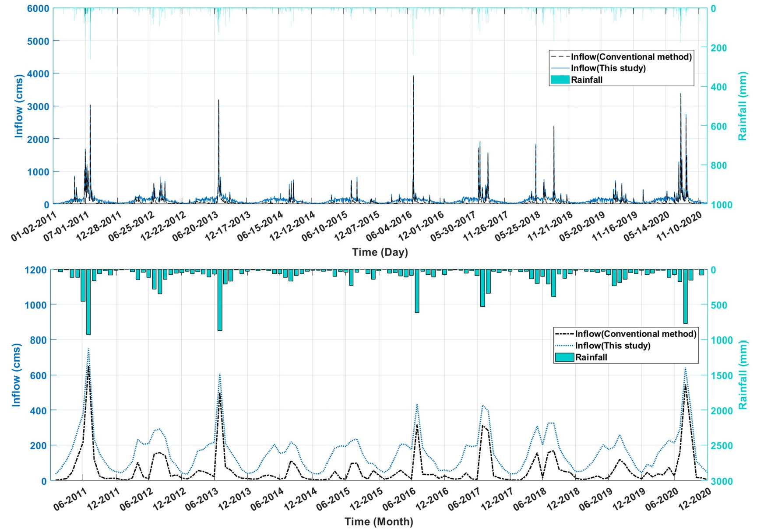Viewport: 757px width, 532px height.
Task: Click blue line sample for This study, upper legend
Action: click(x=560, y=68)
